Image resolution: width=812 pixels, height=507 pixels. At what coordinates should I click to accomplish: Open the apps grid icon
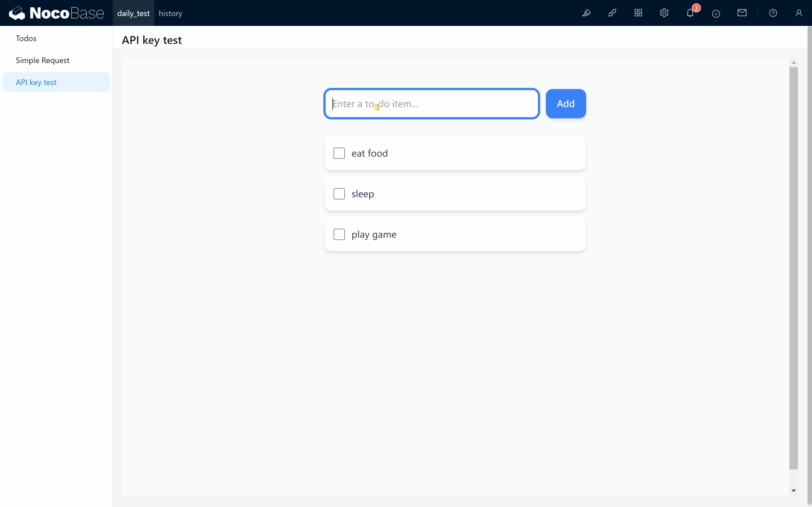point(638,13)
